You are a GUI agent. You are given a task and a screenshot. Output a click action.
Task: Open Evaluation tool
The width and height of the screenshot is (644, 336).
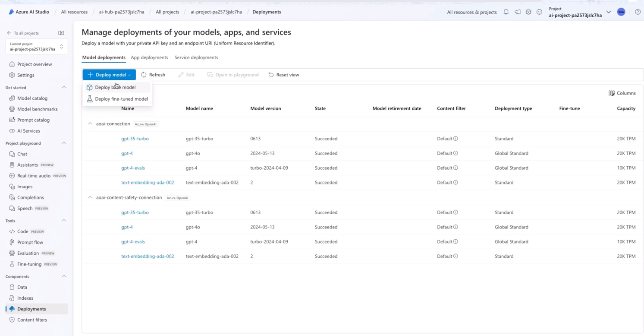(x=28, y=253)
